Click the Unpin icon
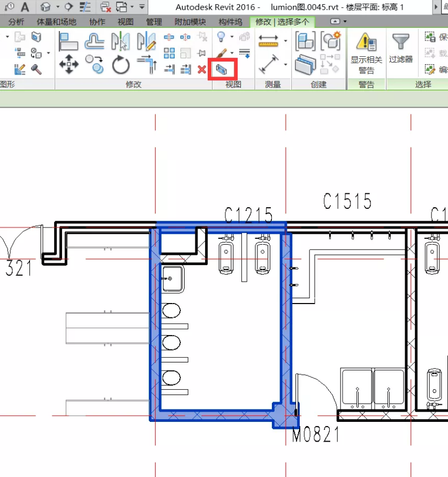448x477 pixels. coord(202,37)
